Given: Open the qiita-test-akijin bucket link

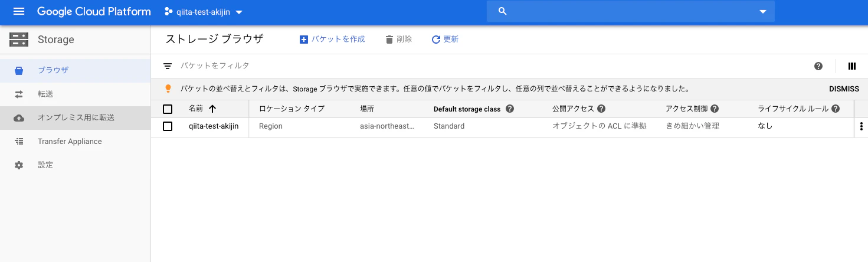Looking at the screenshot, I should 214,126.
